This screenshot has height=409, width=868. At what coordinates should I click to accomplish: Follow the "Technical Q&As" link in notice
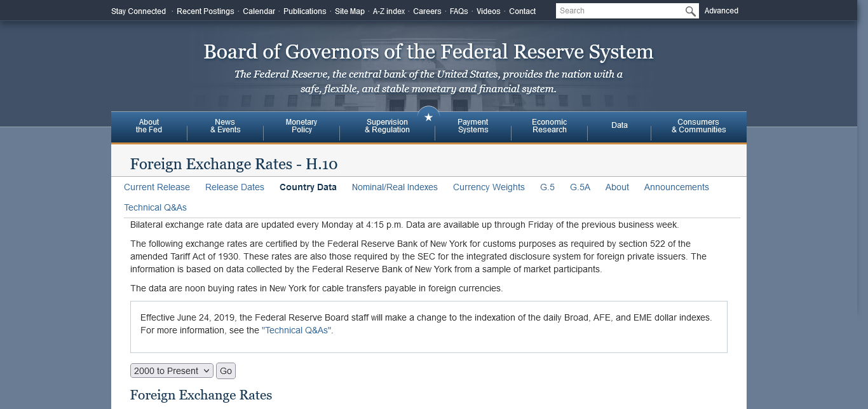coord(297,330)
